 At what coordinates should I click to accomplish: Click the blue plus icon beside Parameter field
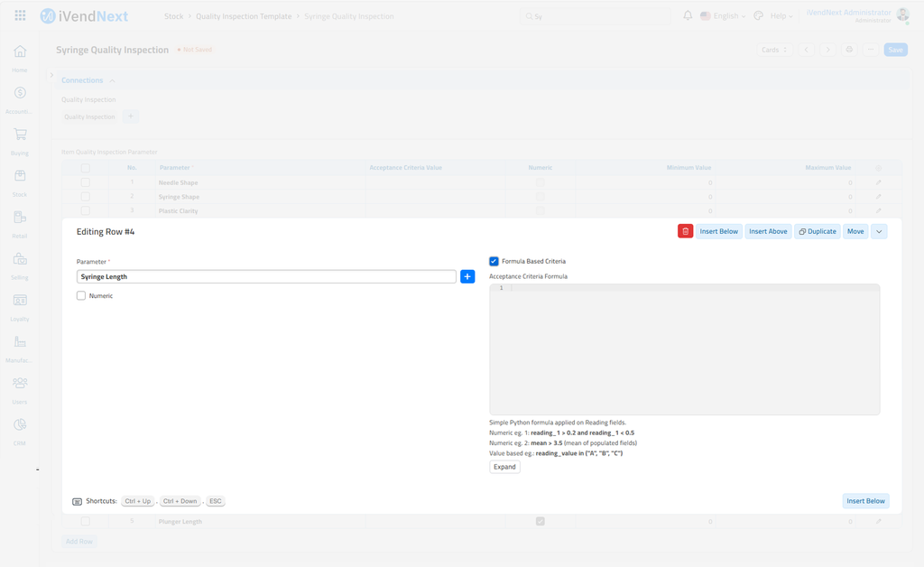tap(467, 276)
